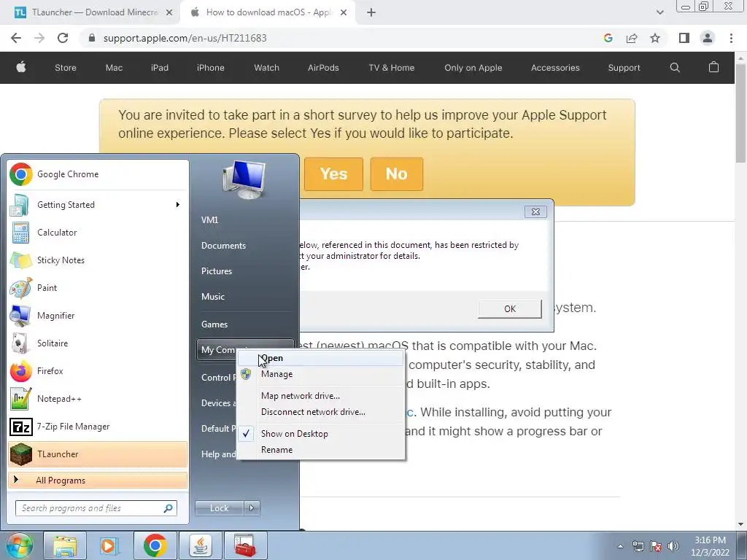
Task: Choose Manage in context menu
Action: (321, 374)
